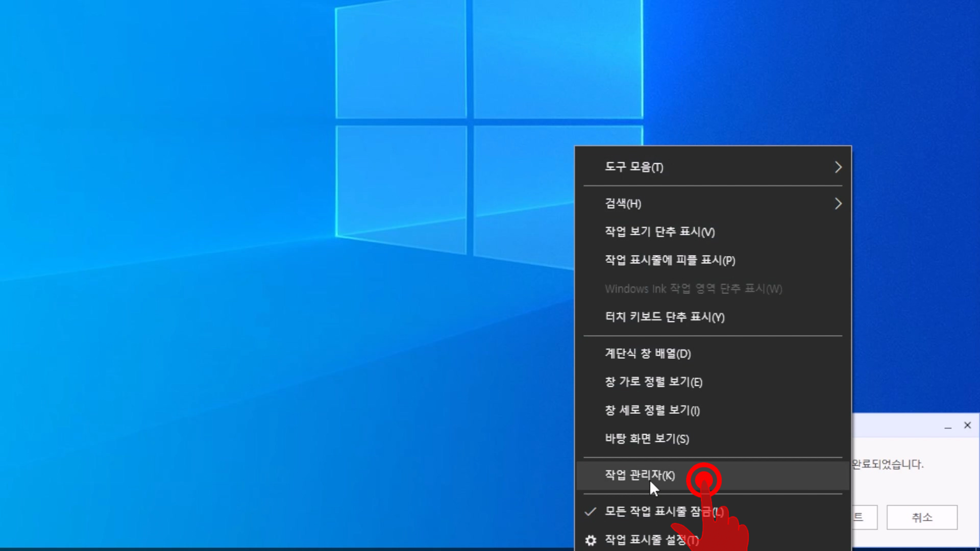Select 작업 보기 단추 표시(V)
This screenshot has height=551, width=980.
[659, 232]
